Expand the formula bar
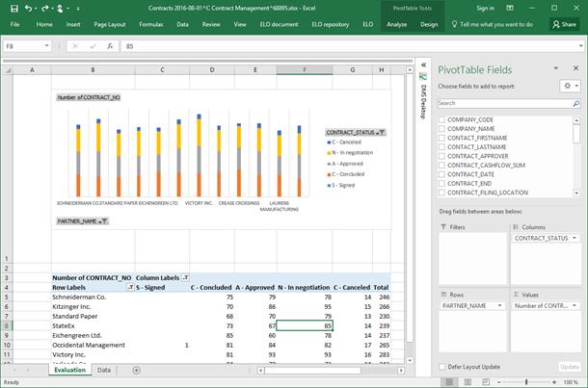588x388 pixels. (580, 46)
